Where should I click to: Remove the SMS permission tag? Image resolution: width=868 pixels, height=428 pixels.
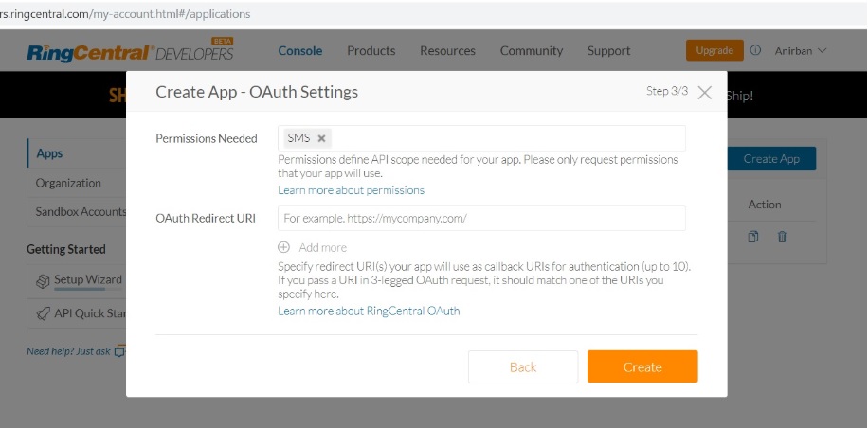(322, 138)
